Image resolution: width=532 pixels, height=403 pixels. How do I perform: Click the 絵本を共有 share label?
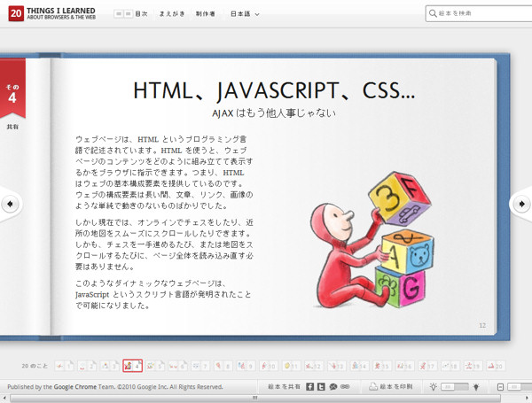[x=285, y=387]
